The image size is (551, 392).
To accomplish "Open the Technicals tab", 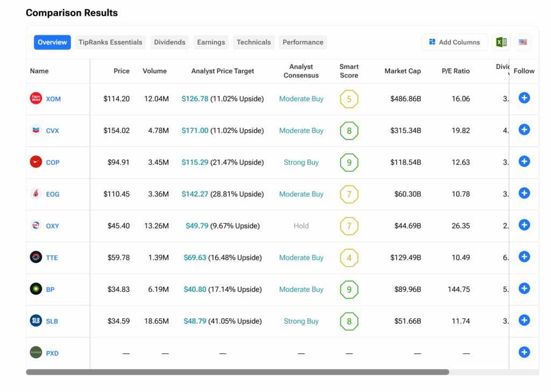I will [253, 42].
